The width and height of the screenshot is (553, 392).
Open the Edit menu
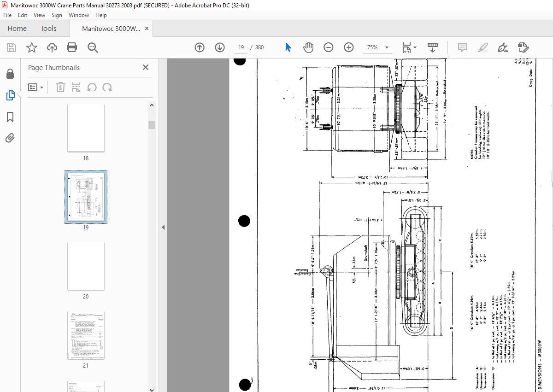[x=23, y=15]
